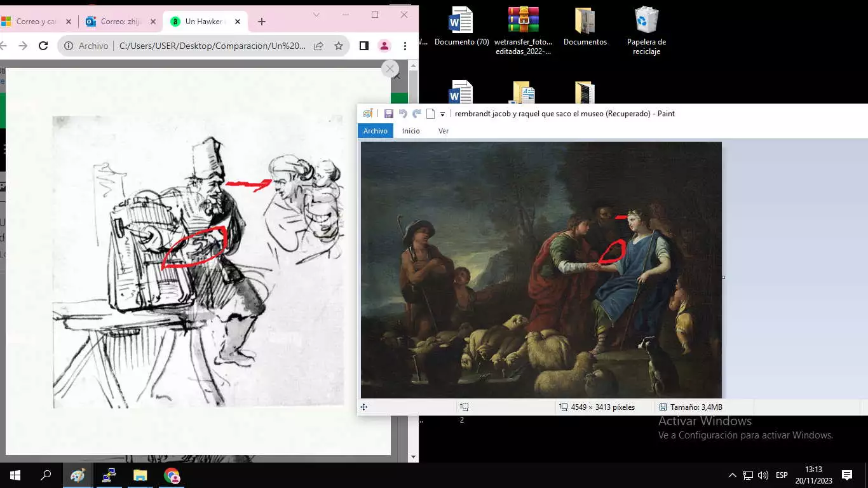Viewport: 868px width, 488px height.
Task: Open Chrome profile avatar
Action: [384, 46]
